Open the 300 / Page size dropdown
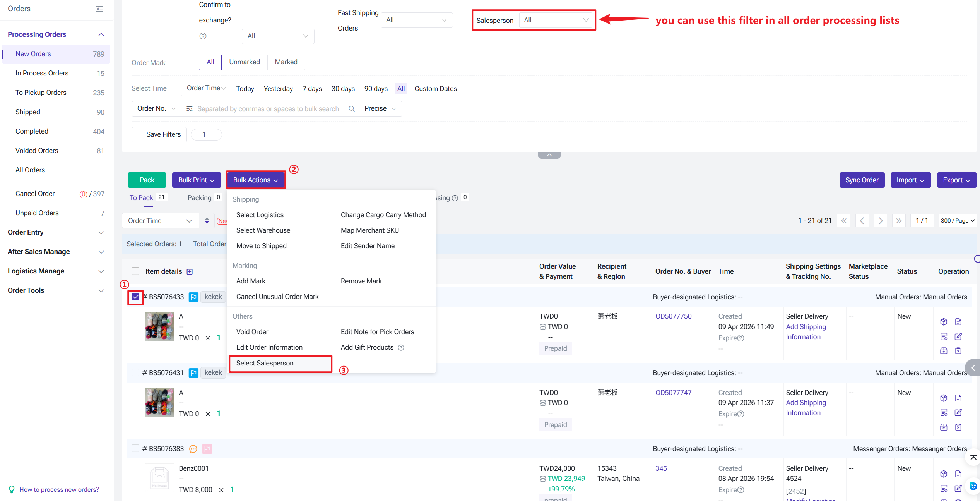 click(957, 221)
